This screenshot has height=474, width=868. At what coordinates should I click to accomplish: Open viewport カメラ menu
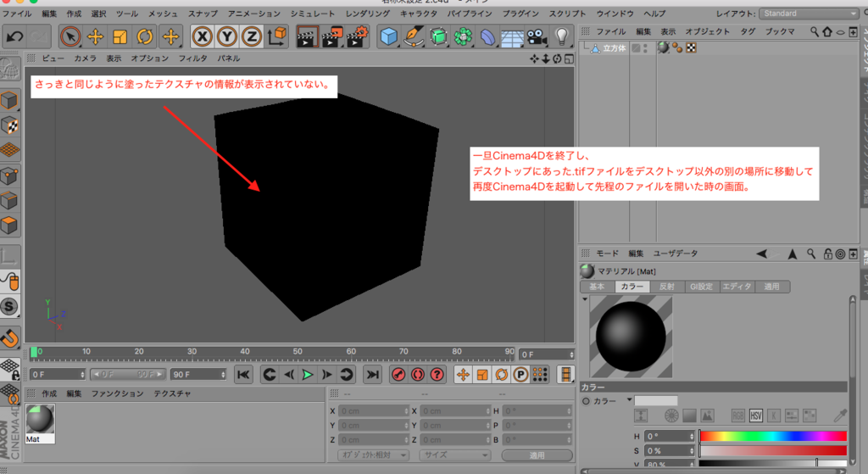tap(86, 59)
